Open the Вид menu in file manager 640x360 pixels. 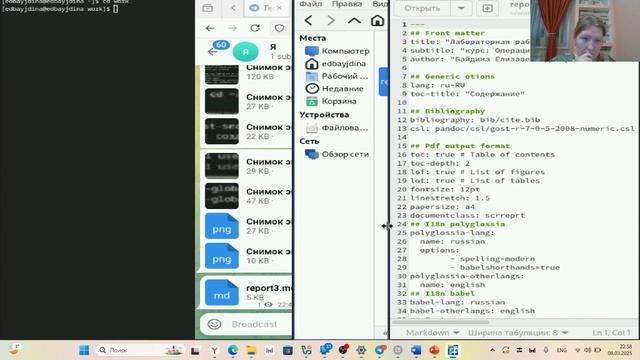pyautogui.click(x=380, y=4)
